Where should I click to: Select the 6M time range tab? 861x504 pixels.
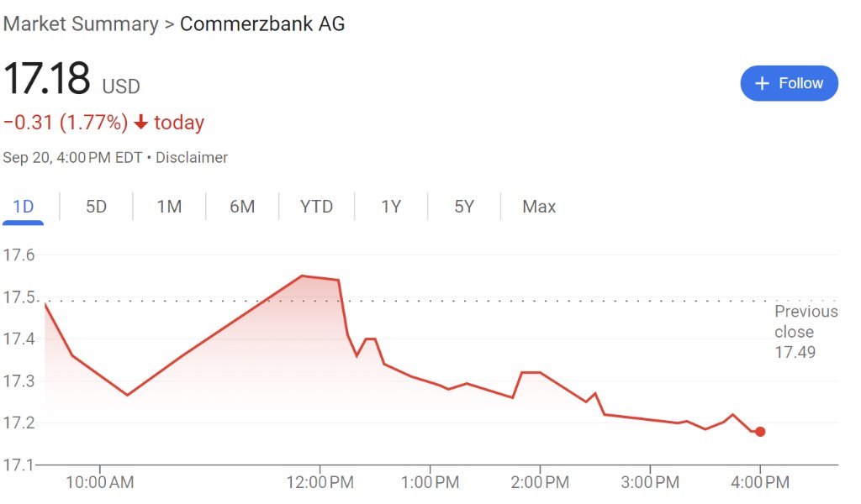(x=242, y=207)
